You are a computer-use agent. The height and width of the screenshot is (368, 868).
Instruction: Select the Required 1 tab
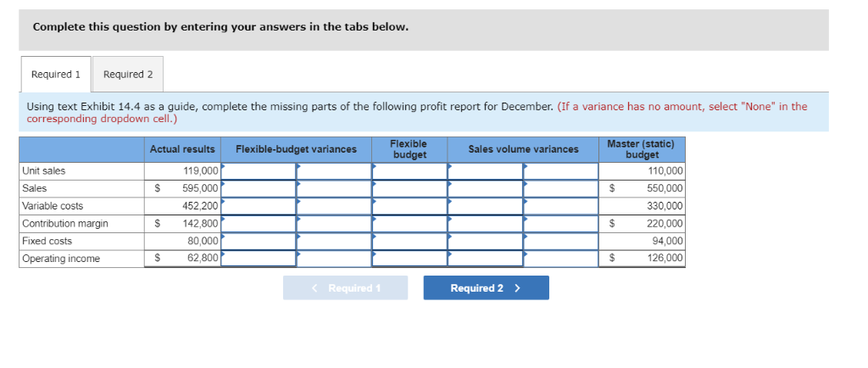coord(56,74)
